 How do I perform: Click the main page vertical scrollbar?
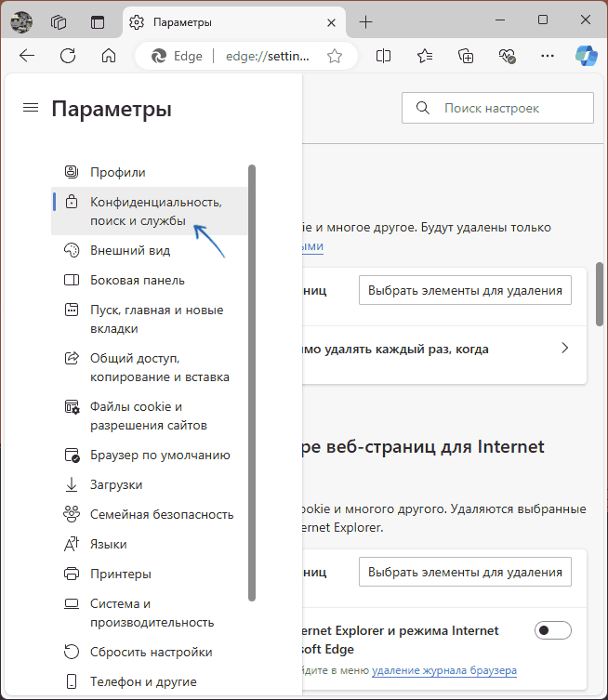pyautogui.click(x=600, y=295)
